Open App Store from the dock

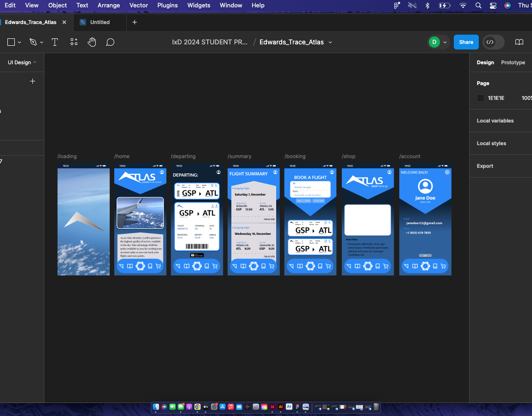pyautogui.click(x=223, y=406)
